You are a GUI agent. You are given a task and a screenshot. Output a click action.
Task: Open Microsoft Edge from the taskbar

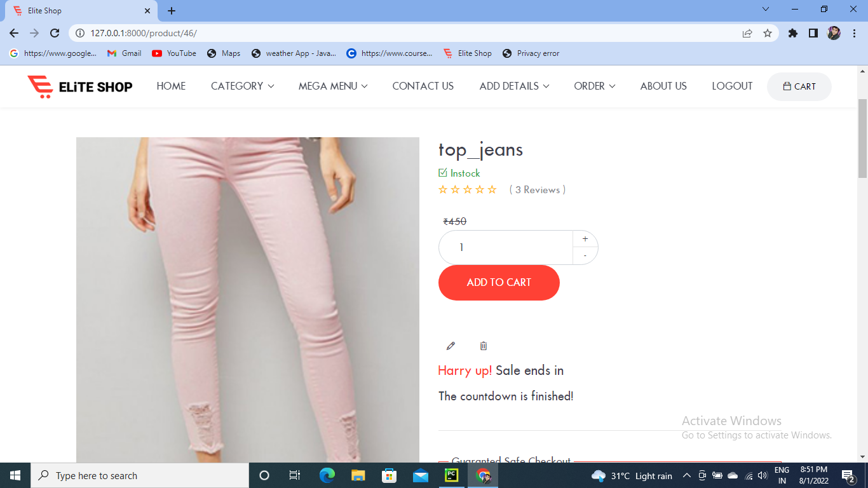[327, 475]
